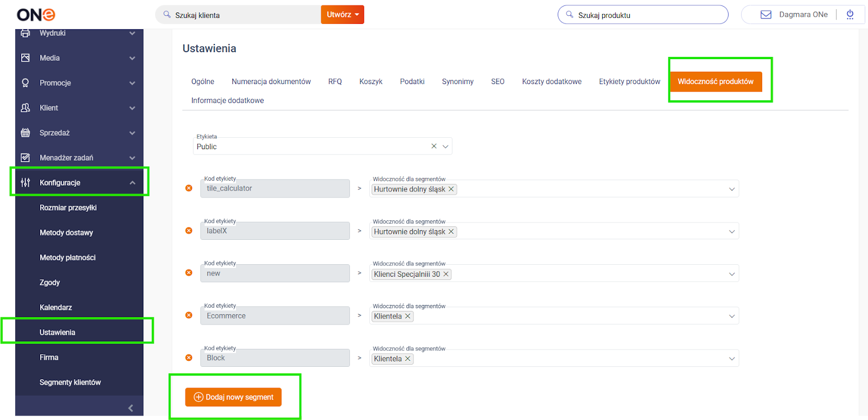Expand the Media menu chevron
Viewport: 868px width, 420px height.
pos(132,58)
